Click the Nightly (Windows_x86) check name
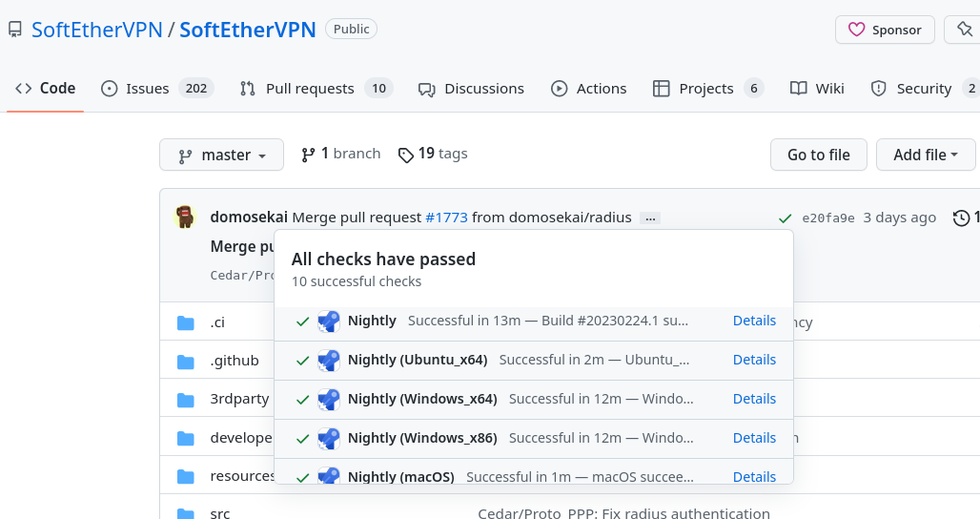980x519 pixels. pyautogui.click(x=422, y=438)
